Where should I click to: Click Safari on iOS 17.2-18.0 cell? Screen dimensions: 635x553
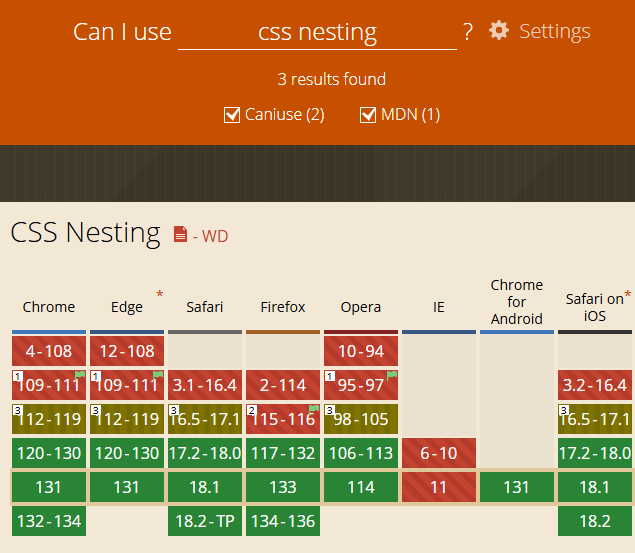[x=595, y=453]
